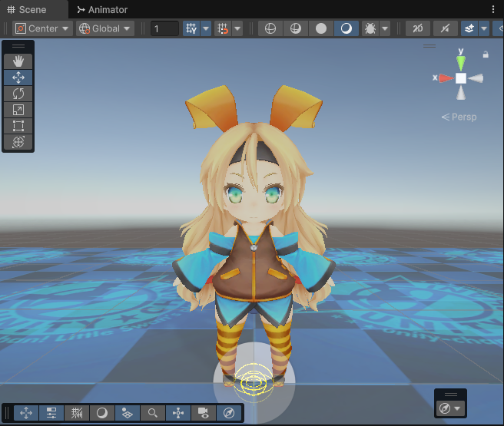
Task: Click the search magnifier icon in bottom overlay bar
Action: 153,413
